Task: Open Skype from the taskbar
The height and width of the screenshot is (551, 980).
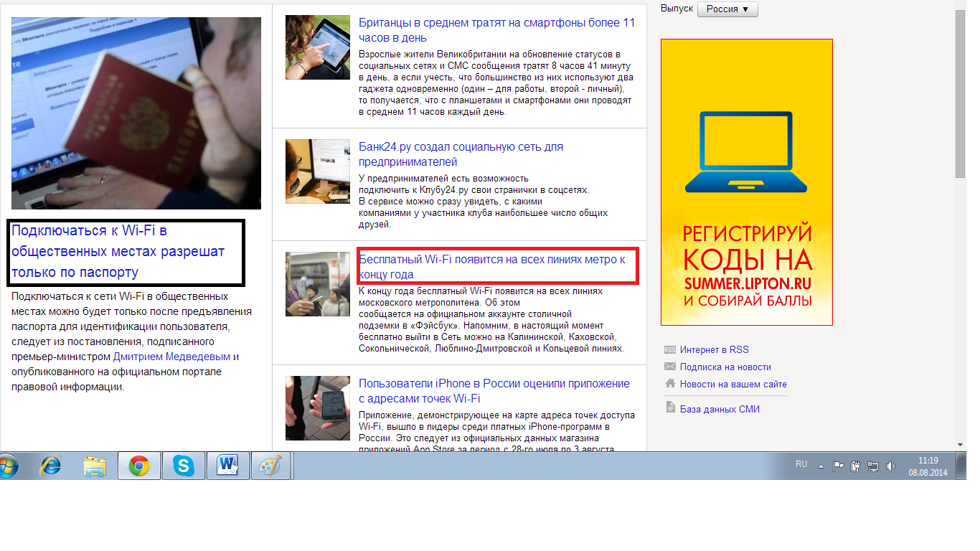Action: pyautogui.click(x=184, y=466)
